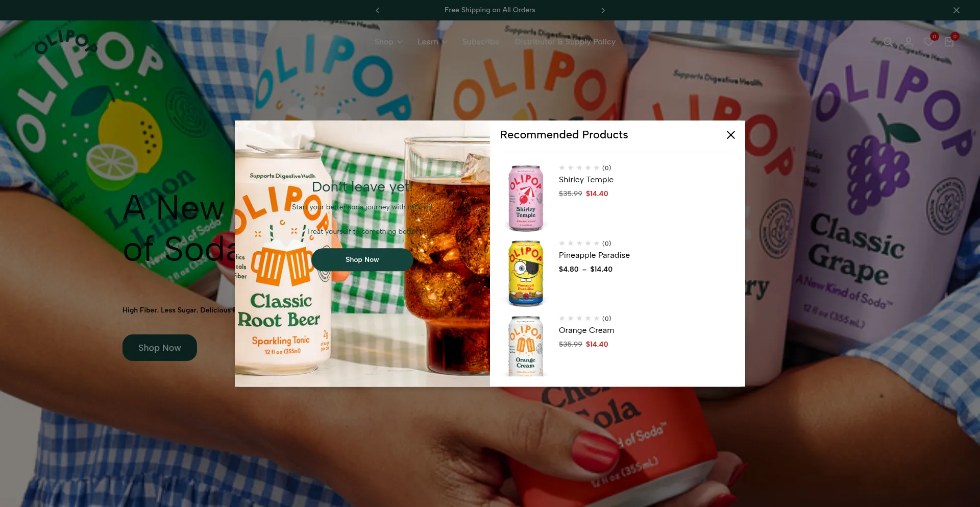
Task: Click the hero Shop Now button
Action: click(x=160, y=348)
